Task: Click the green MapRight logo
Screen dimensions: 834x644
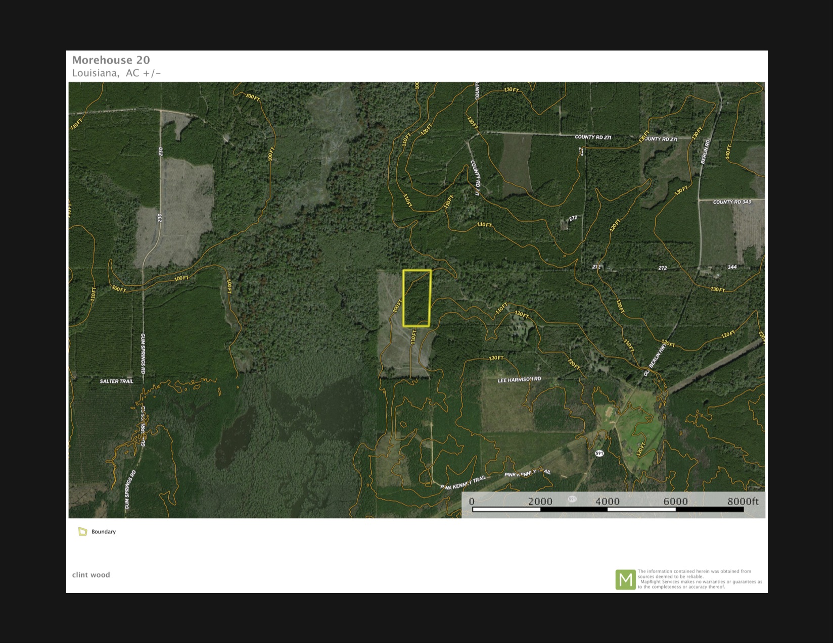Action: [x=625, y=580]
